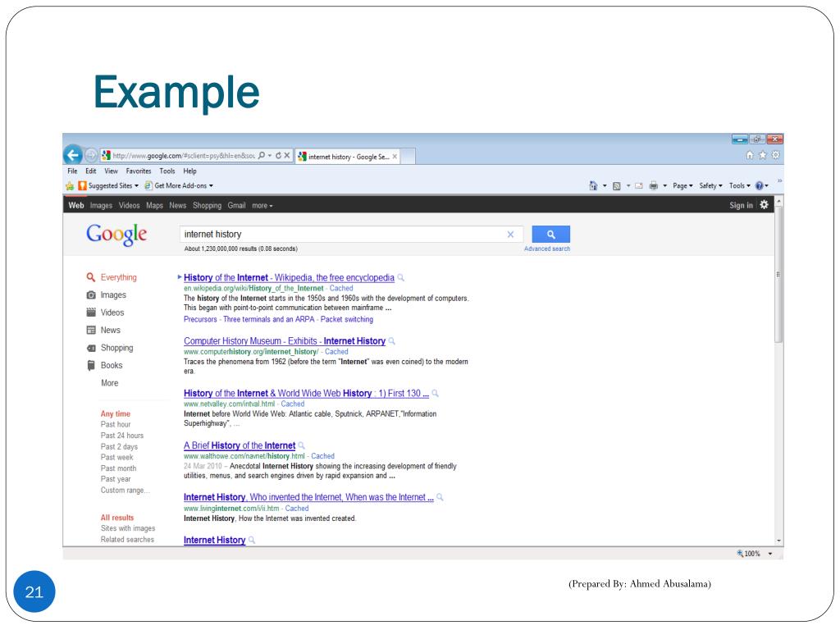The width and height of the screenshot is (840, 630).
Task: Clear the search query with the X icon
Action: tap(510, 234)
